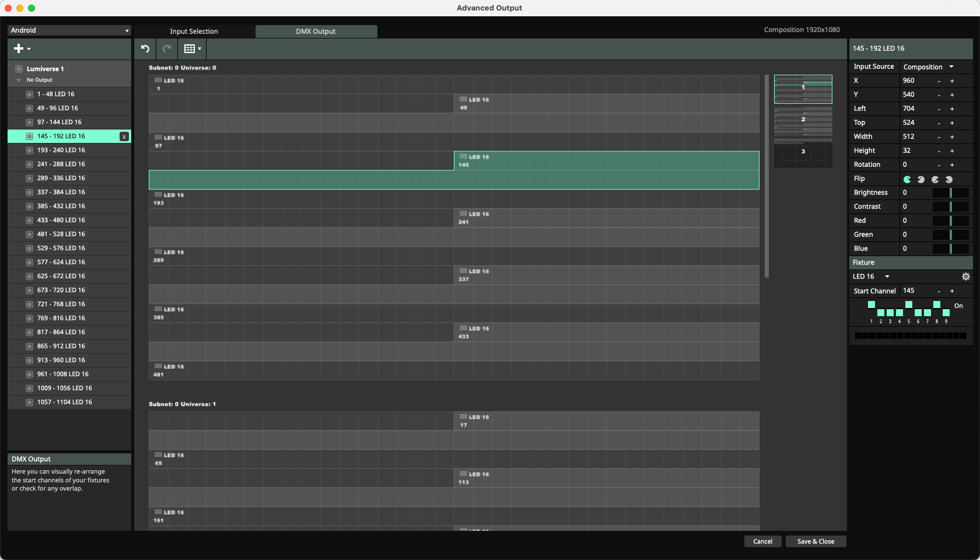The width and height of the screenshot is (980, 560).
Task: Open the Input Source Composition dropdown
Action: pos(929,67)
